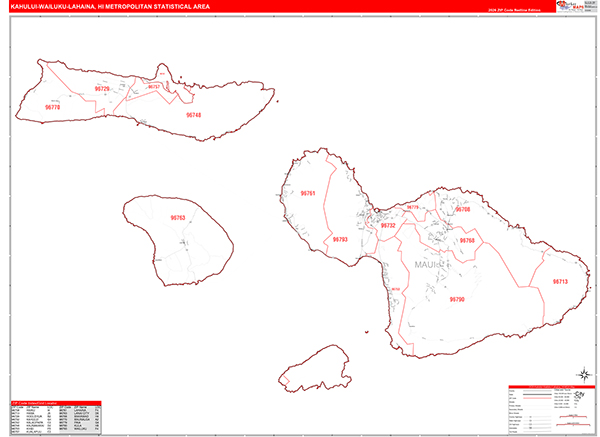Viewport: 600px width, 437px height.
Task: Select ZIP code label 96708
Action: click(463, 209)
